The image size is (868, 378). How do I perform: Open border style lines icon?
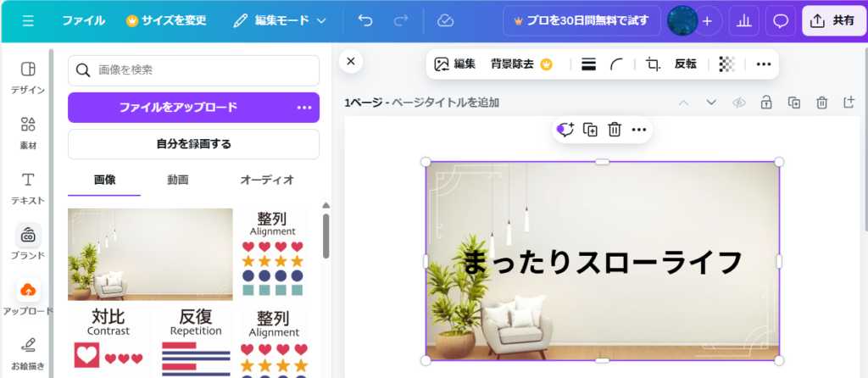(588, 64)
